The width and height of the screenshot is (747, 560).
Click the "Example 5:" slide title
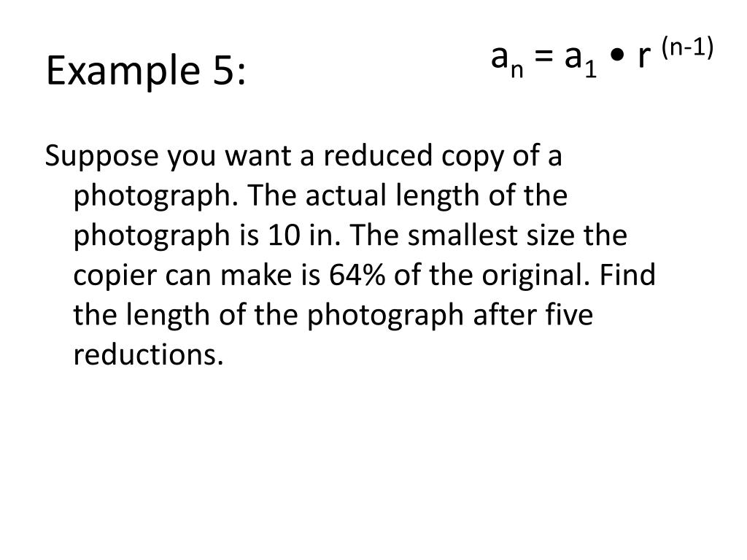(x=146, y=72)
